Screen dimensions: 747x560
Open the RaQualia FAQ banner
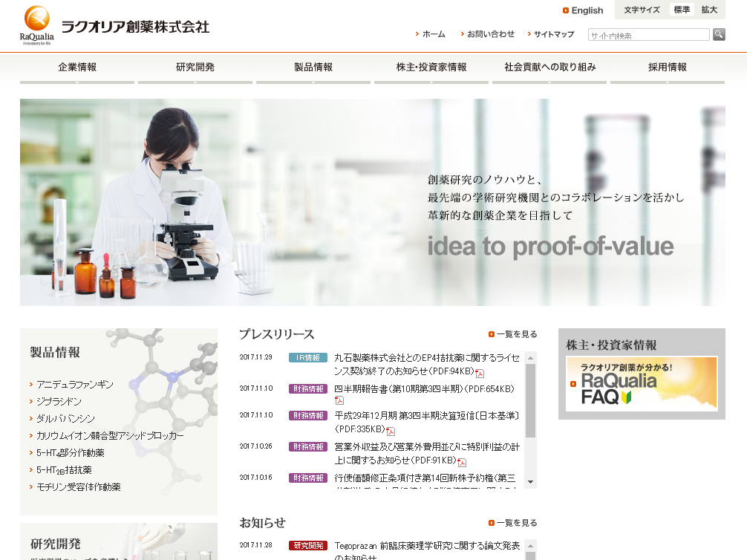pyautogui.click(x=642, y=384)
